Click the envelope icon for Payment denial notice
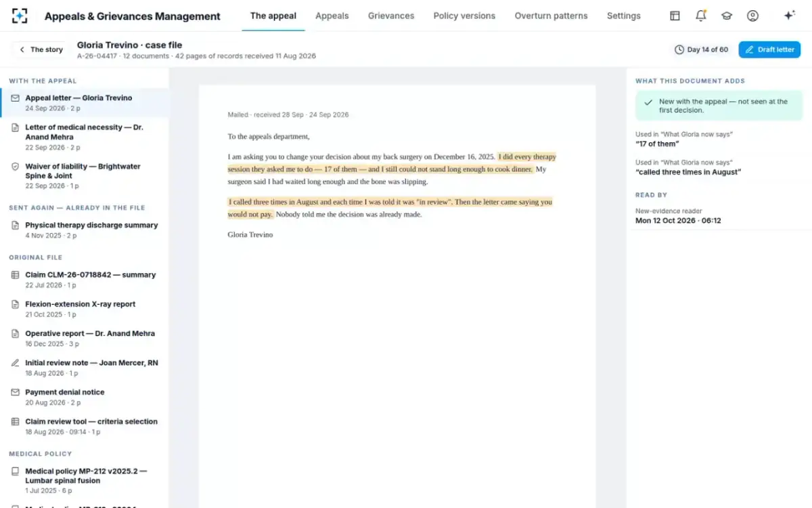The image size is (812, 508). click(x=15, y=392)
